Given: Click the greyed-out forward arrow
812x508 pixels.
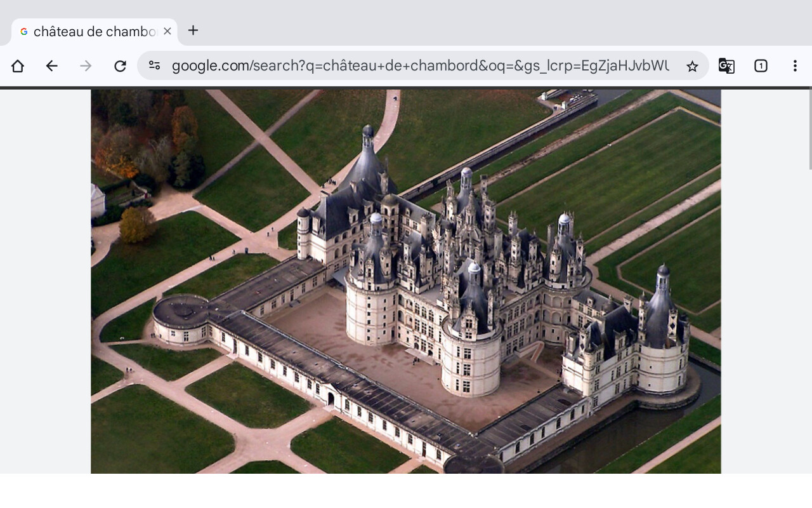Looking at the screenshot, I should (x=86, y=66).
